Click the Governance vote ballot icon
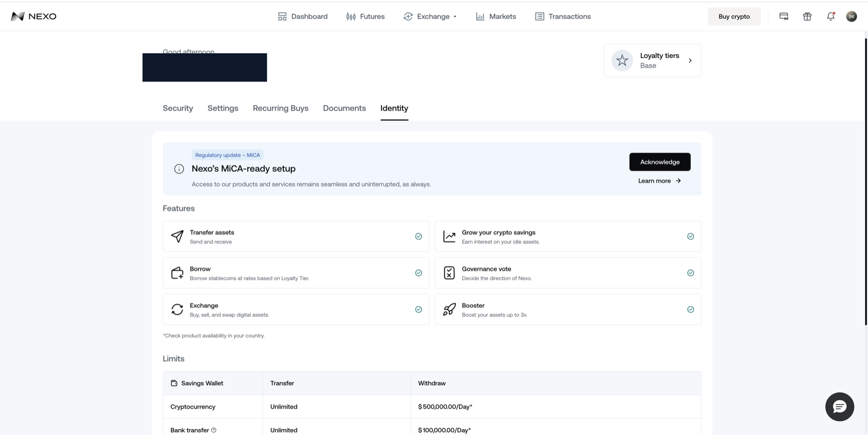 [x=449, y=273]
